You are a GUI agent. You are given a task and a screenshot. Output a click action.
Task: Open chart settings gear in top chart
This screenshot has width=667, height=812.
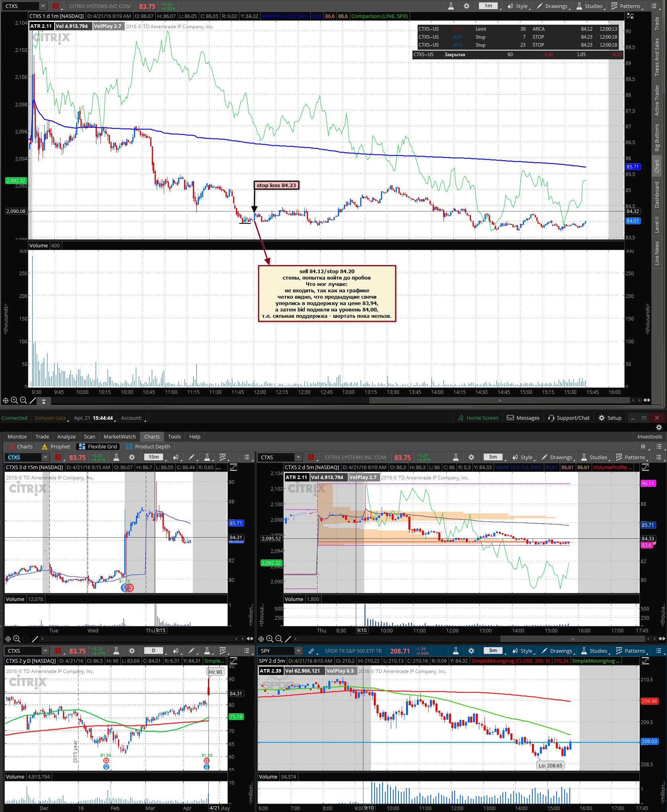click(x=467, y=6)
